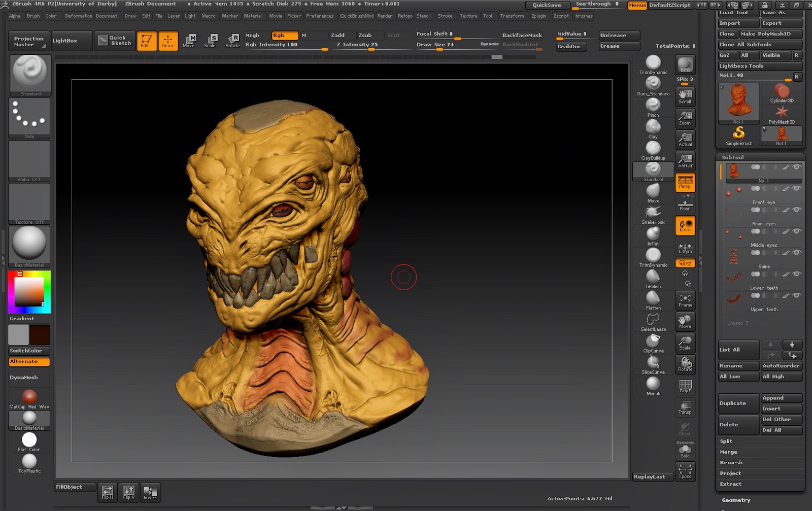The height and width of the screenshot is (511, 812).
Task: Click the Duplicate button
Action: (738, 402)
